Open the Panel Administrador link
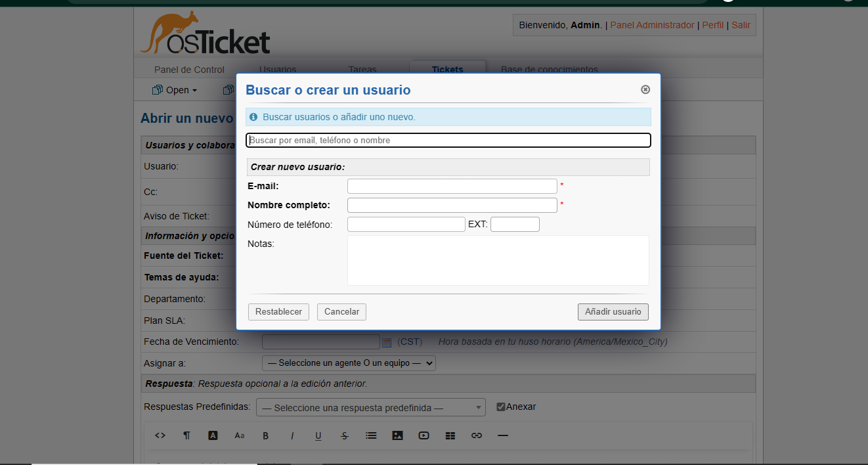Screen dimensions: 868x465 (x=652, y=25)
